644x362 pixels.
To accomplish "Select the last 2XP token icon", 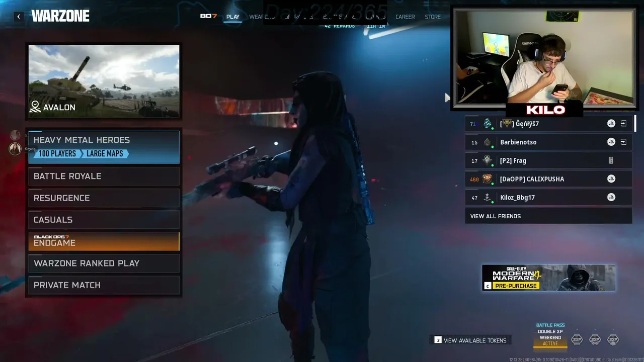I will click(613, 340).
